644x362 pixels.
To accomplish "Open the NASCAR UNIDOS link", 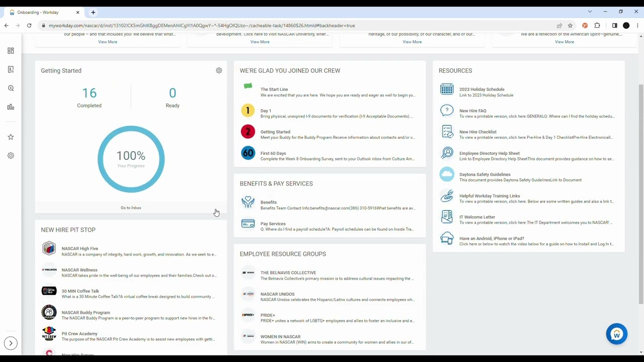I will click(x=277, y=294).
